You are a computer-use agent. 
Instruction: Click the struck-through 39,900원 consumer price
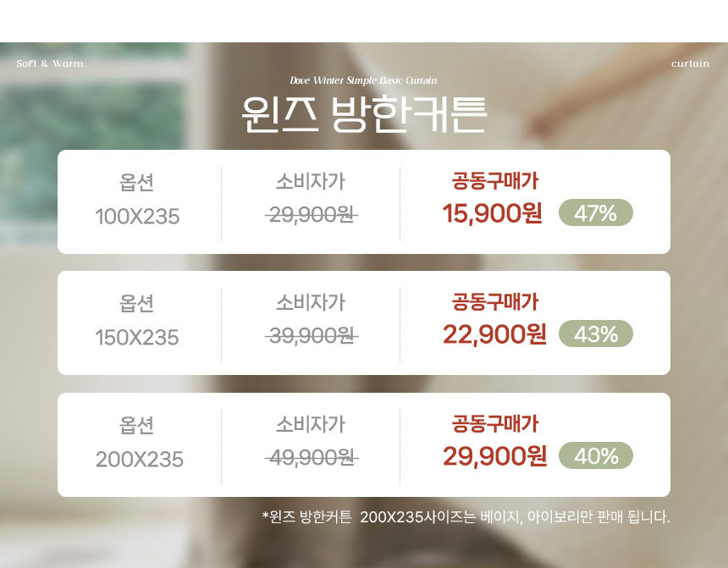[311, 336]
